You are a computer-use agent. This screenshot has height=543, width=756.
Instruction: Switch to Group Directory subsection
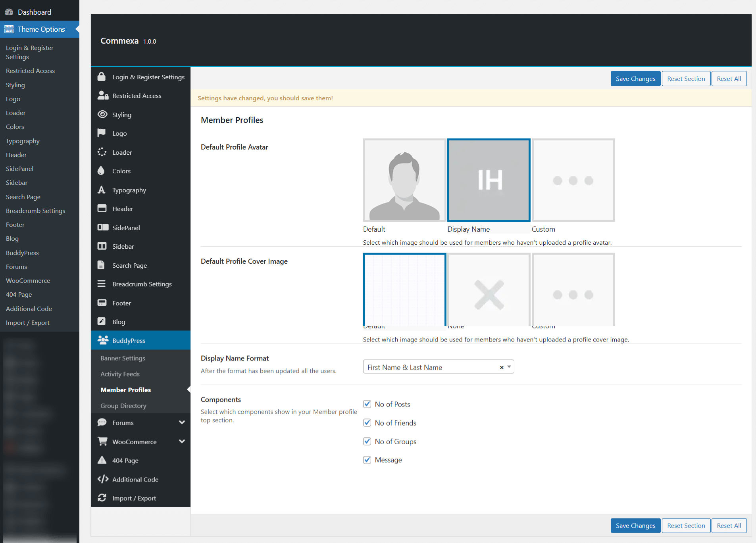(x=123, y=405)
